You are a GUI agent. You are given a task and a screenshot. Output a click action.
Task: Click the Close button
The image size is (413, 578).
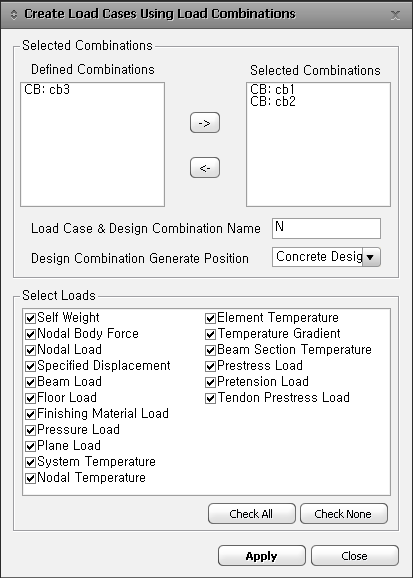click(355, 556)
